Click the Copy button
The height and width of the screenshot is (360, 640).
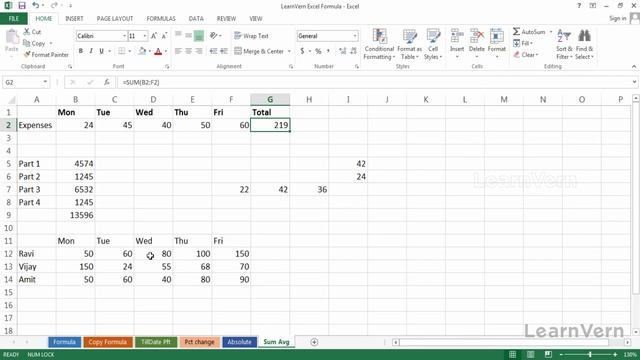pos(34,43)
